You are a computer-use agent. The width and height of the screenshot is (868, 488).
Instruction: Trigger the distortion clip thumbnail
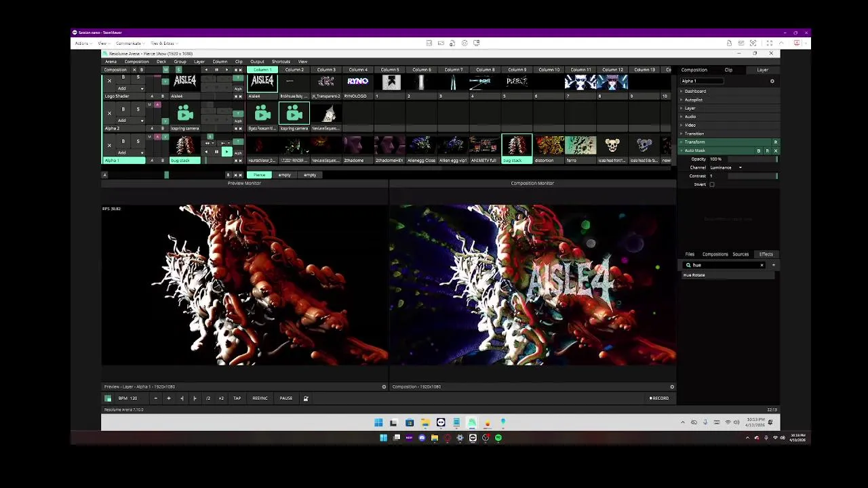click(x=549, y=146)
